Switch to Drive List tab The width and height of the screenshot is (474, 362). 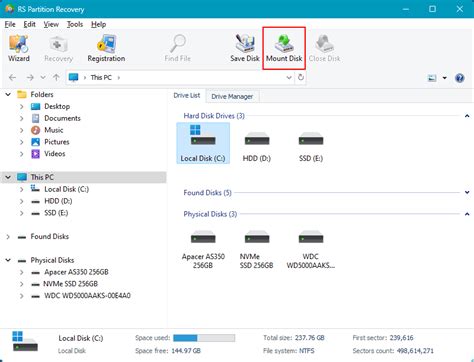(187, 95)
